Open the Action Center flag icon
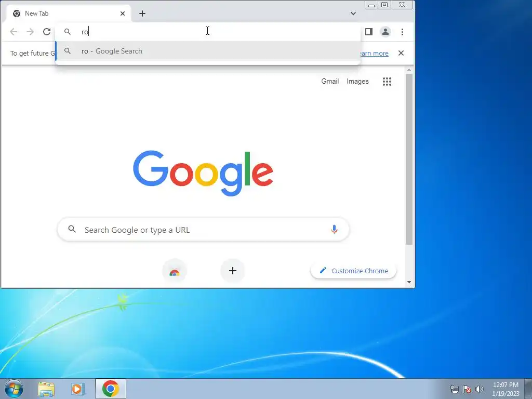 (467, 389)
